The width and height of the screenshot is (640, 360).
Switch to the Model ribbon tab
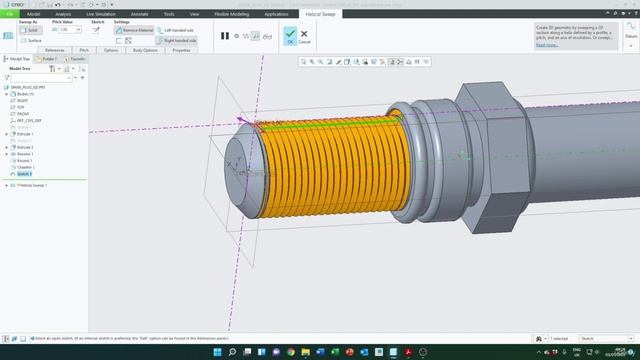[x=33, y=14]
